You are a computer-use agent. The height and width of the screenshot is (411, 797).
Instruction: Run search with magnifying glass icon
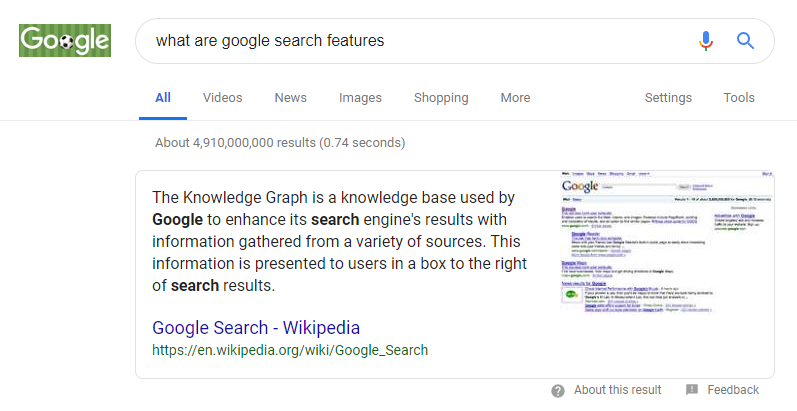(x=745, y=41)
